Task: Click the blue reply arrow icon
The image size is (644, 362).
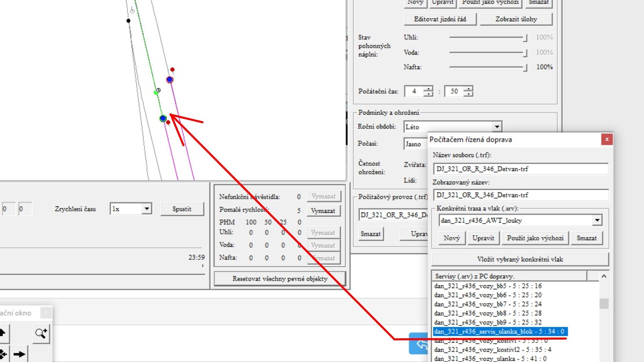Action: (419, 343)
